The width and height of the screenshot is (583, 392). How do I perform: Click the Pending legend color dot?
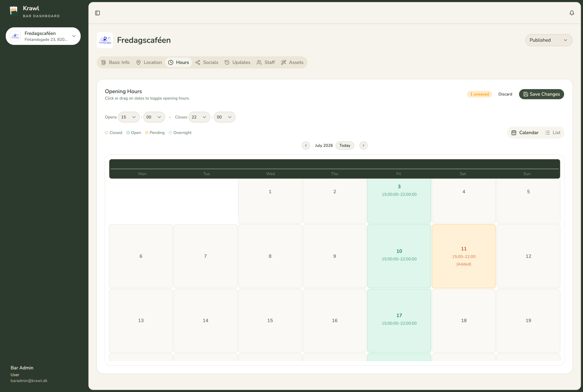pyautogui.click(x=147, y=133)
